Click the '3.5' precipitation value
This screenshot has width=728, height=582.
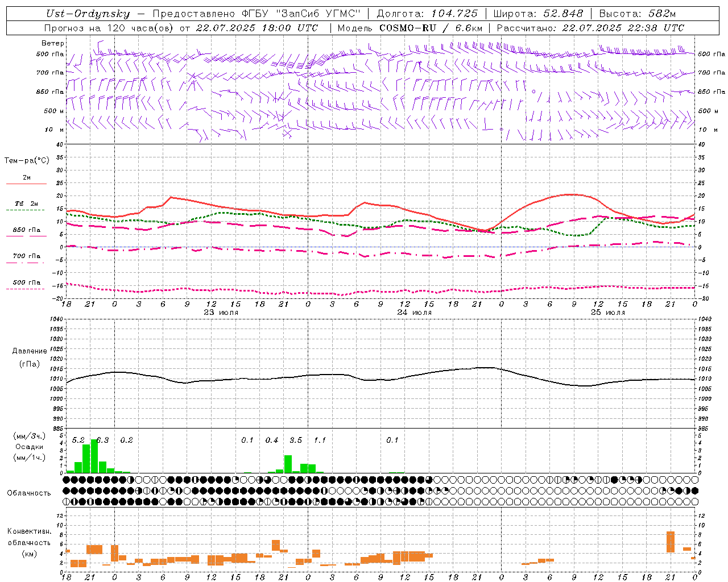296,440
